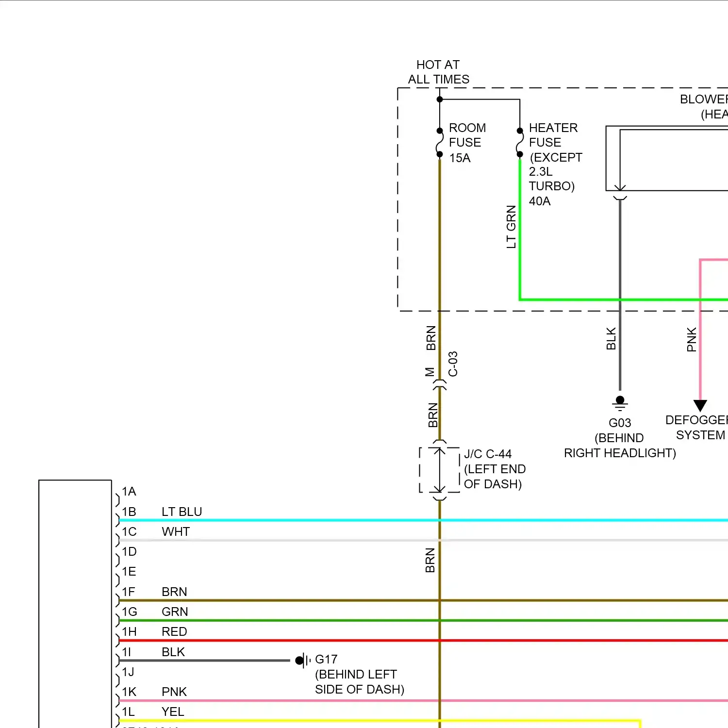Click the pink wire from pin 1K

point(423,700)
